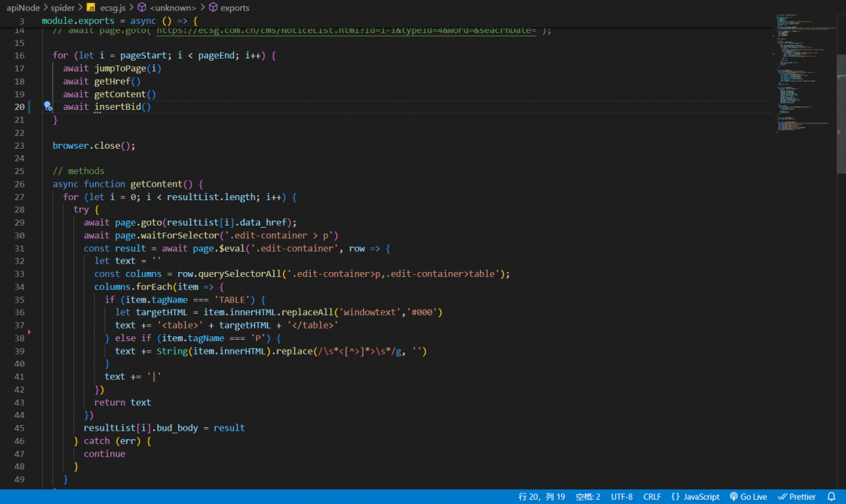Open the spider breadcrumb folder

(x=63, y=8)
